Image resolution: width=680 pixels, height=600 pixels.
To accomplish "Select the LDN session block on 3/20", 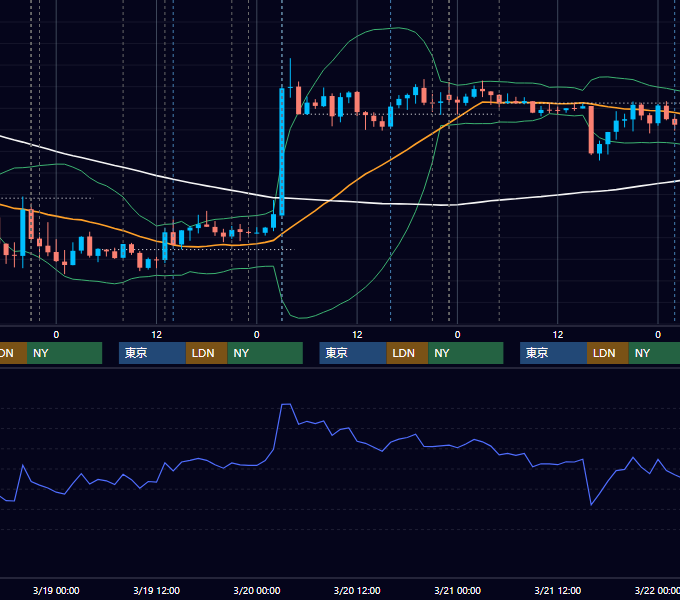I will [x=407, y=353].
